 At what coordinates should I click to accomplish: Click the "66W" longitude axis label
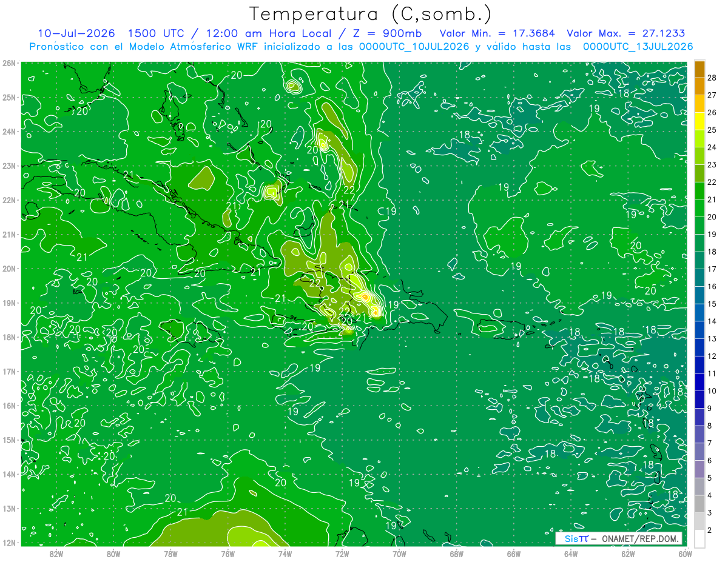tap(514, 554)
